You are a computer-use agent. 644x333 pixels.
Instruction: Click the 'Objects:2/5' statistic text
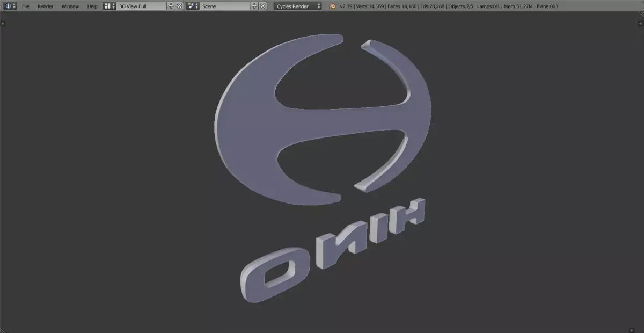tap(461, 6)
